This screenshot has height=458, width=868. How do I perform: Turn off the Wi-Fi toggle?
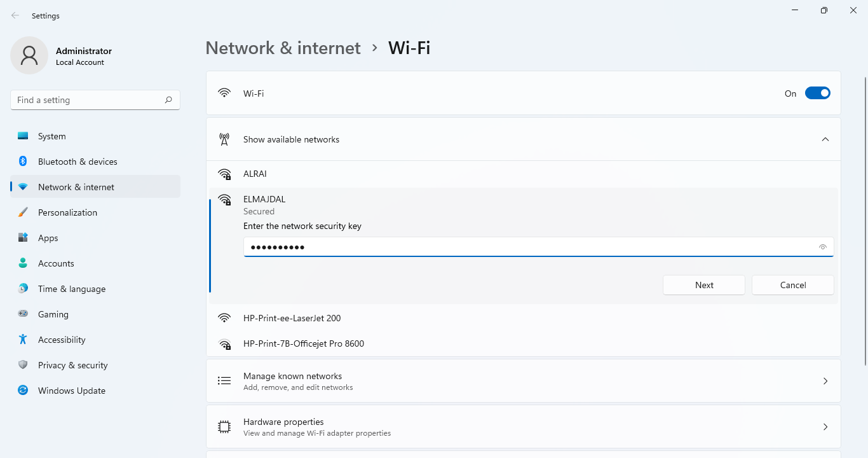818,92
